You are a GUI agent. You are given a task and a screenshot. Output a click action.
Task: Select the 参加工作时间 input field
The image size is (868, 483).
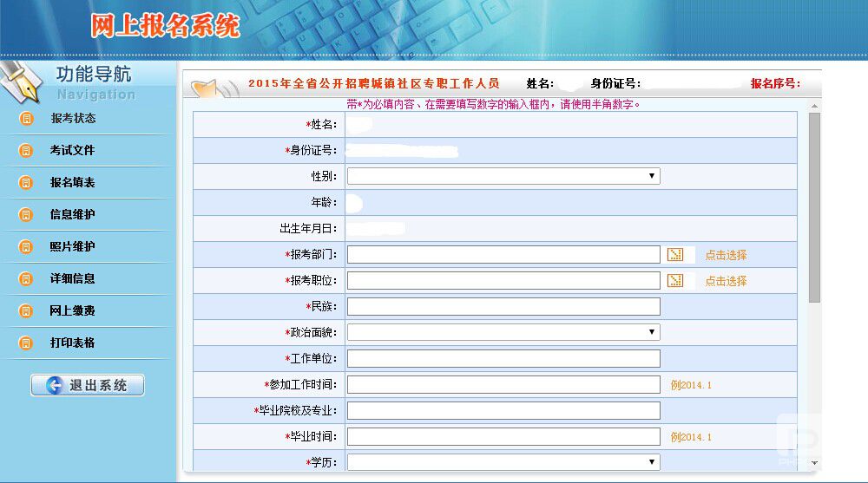coord(503,385)
